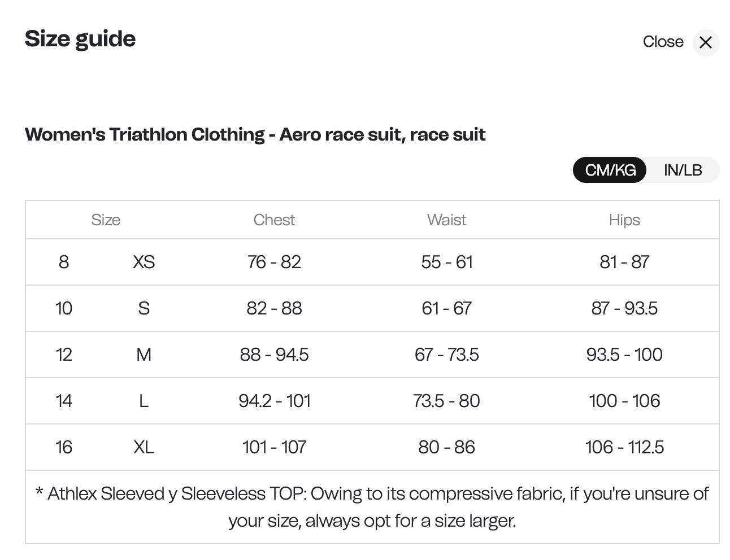Select the size S row
Image resolution: width=730 pixels, height=560 pixels.
coord(144,308)
